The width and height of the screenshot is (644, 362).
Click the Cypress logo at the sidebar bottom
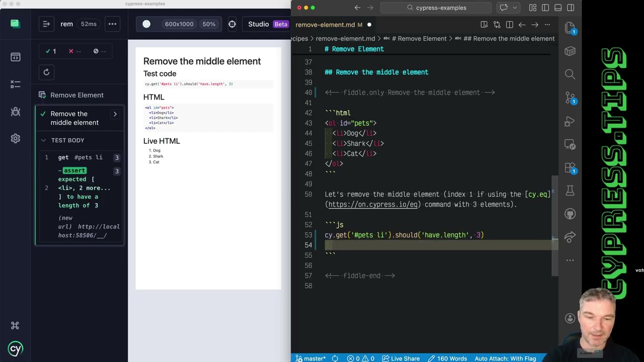(x=15, y=349)
